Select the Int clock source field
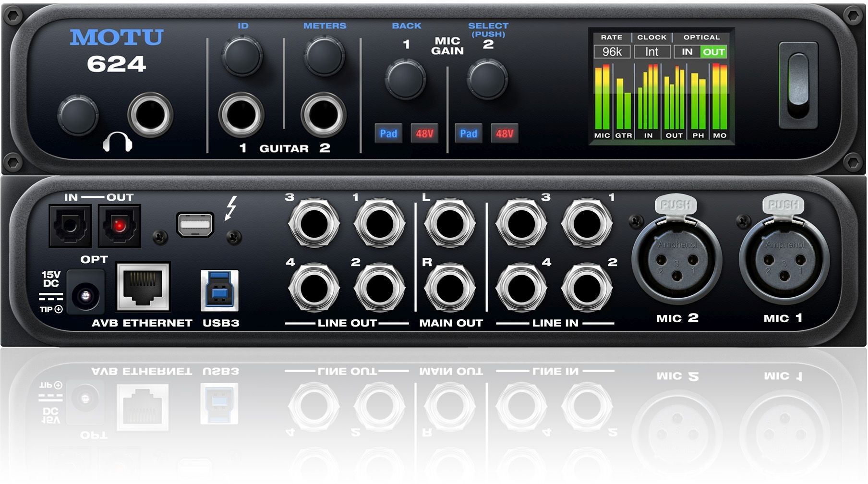 pyautogui.click(x=651, y=52)
